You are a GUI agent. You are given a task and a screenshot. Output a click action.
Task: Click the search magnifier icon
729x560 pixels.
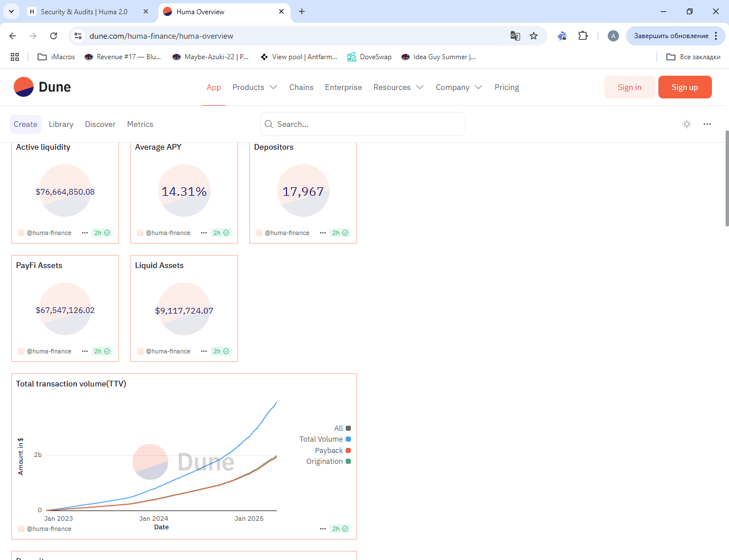point(269,124)
